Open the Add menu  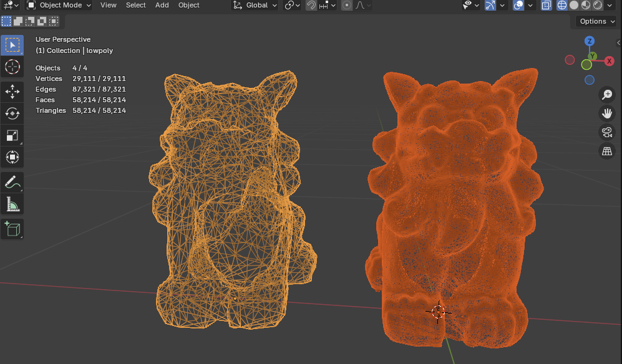click(162, 5)
